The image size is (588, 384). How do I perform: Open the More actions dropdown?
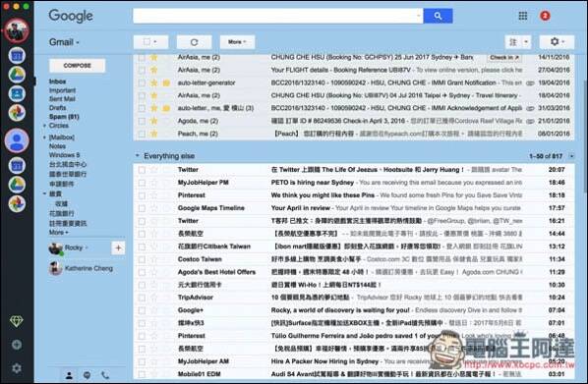pyautogui.click(x=237, y=42)
